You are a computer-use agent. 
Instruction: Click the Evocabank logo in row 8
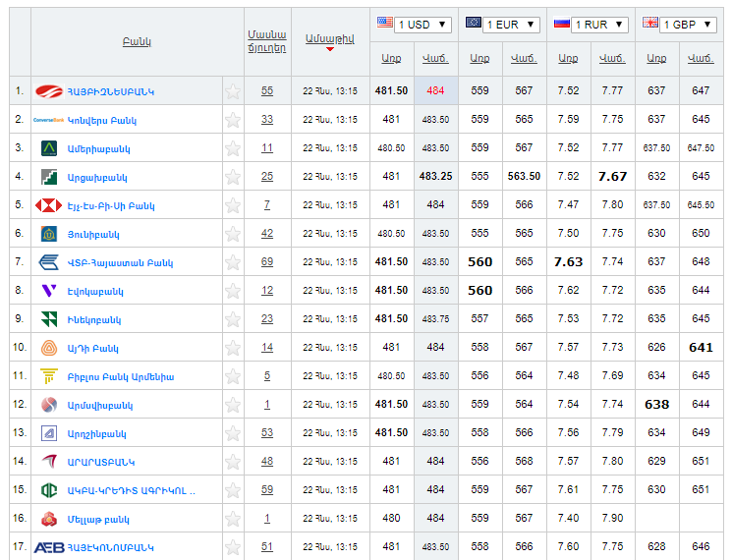click(x=49, y=291)
